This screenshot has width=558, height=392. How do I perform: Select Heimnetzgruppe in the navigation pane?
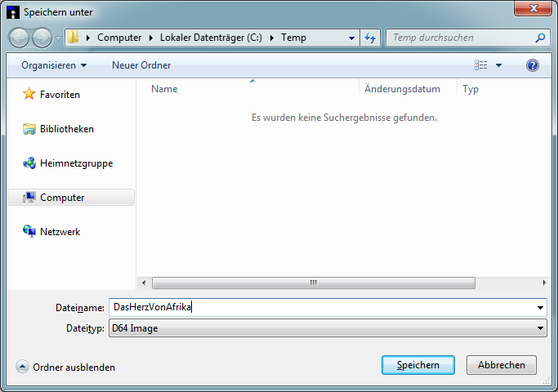pyautogui.click(x=76, y=163)
